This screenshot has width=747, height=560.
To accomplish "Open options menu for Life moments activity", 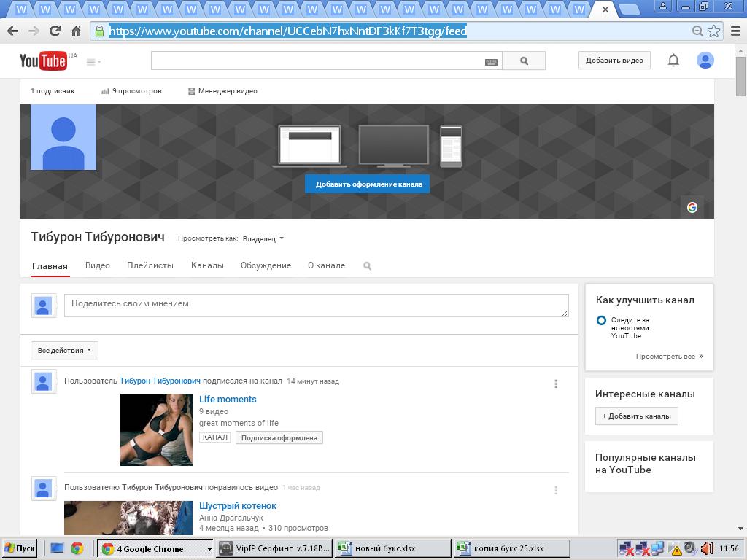I will [x=555, y=384].
